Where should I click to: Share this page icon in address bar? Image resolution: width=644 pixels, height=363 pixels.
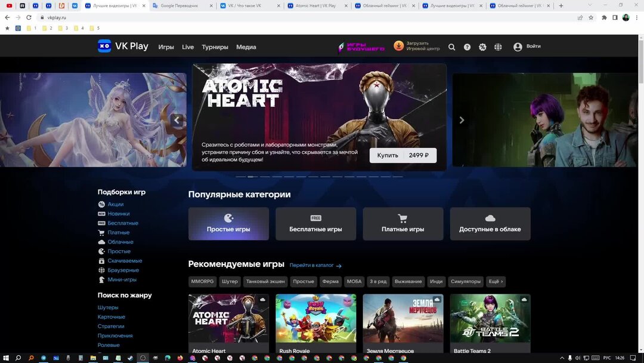point(580,18)
